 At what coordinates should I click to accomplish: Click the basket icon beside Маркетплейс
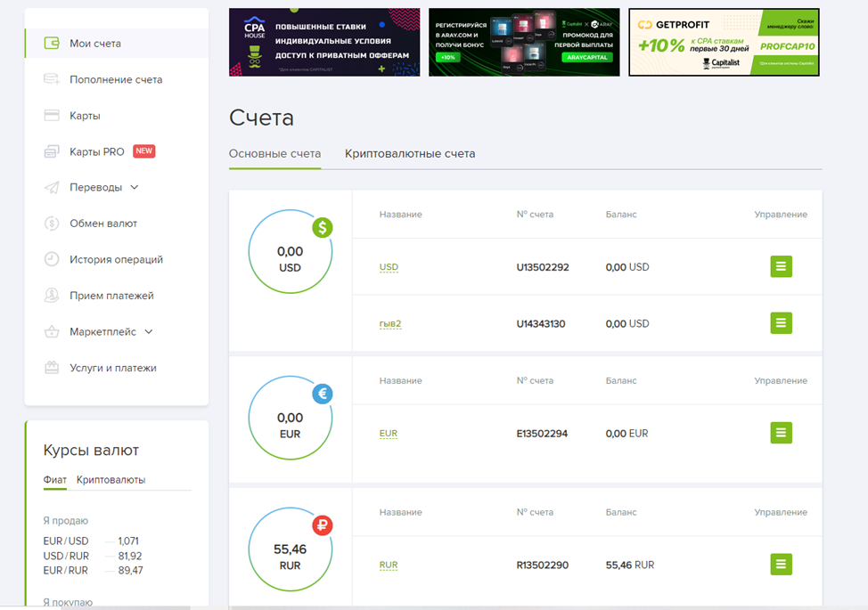[52, 332]
